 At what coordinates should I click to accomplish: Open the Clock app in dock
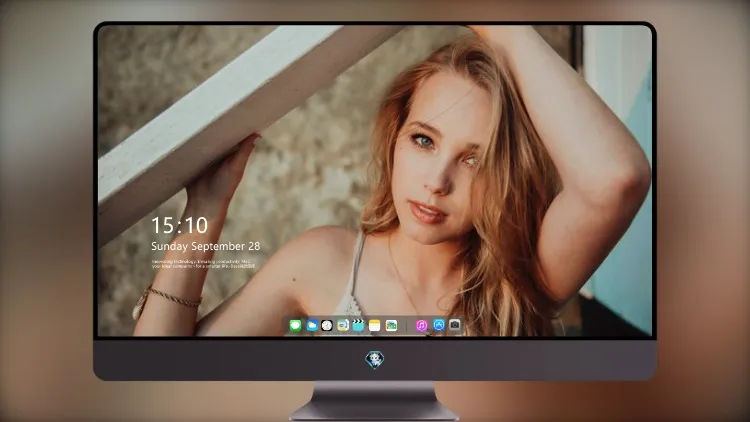tap(327, 326)
